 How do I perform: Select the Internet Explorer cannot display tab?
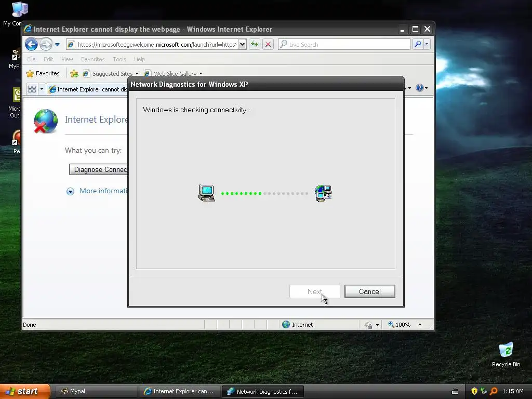[x=87, y=89]
